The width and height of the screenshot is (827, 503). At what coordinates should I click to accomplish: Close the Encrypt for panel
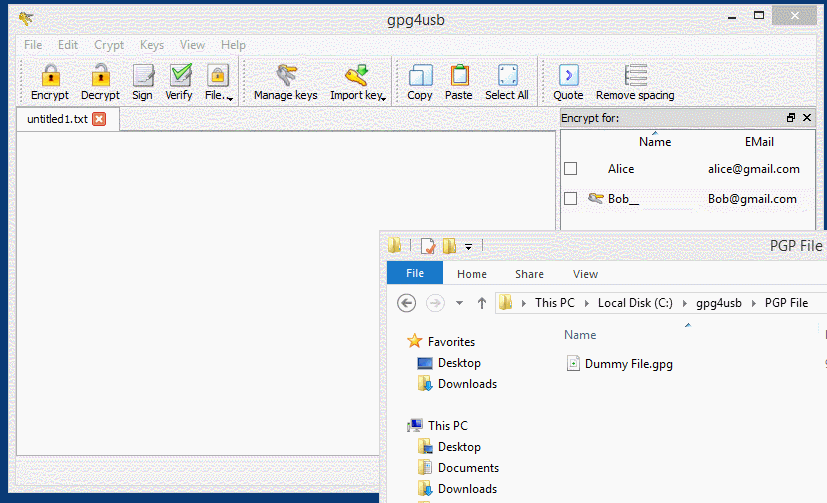click(807, 118)
